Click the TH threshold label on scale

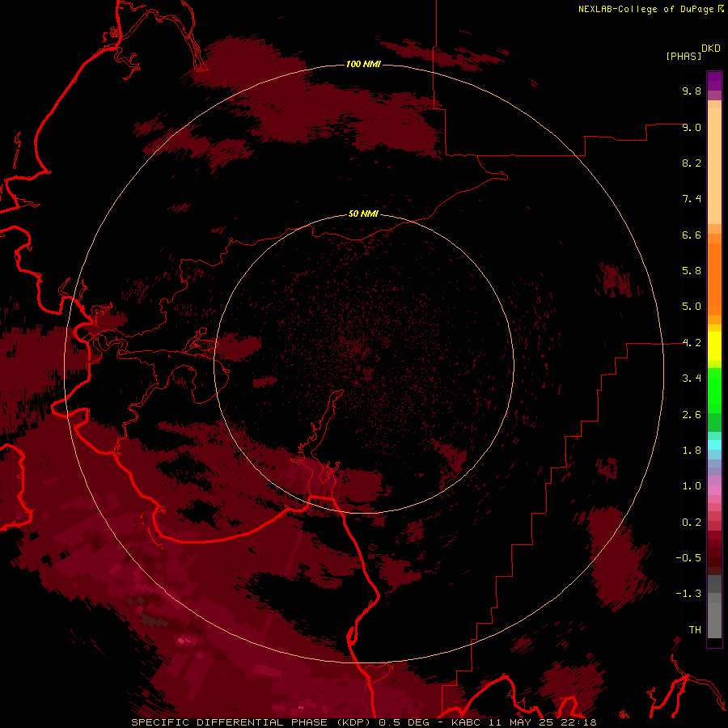click(x=695, y=630)
